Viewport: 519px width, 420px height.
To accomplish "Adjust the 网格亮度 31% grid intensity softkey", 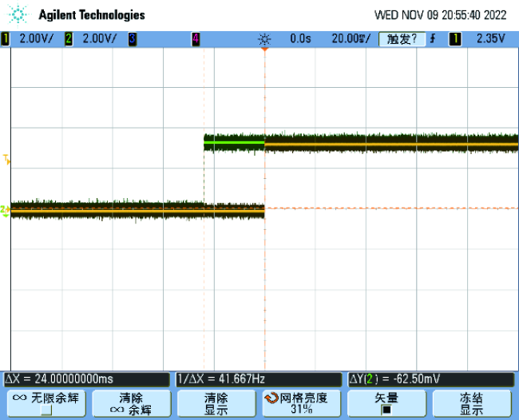I will (x=301, y=402).
